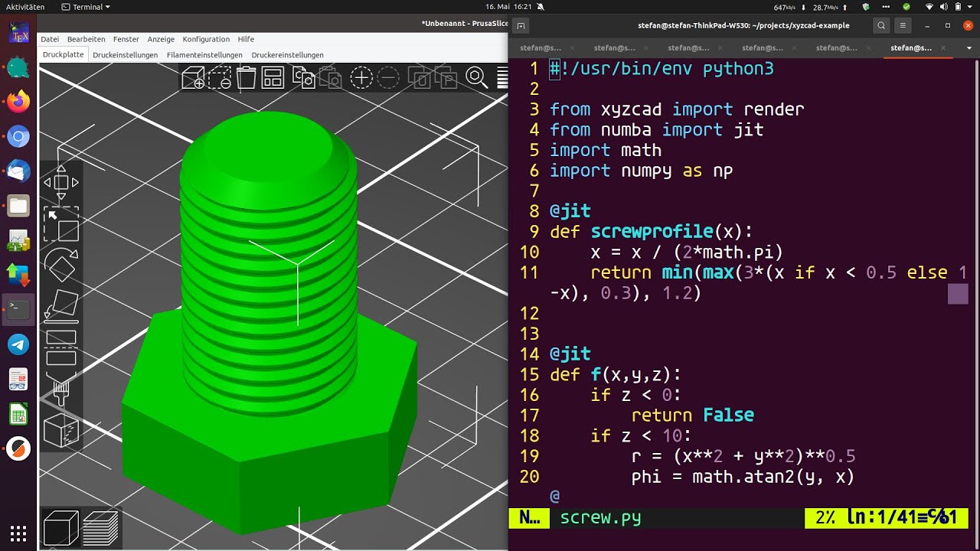
Task: Click the Arrange objects icon
Action: (273, 77)
